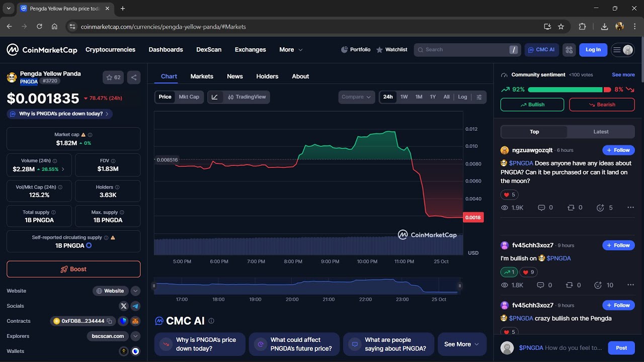Click the community sentiment percentage bar

click(570, 89)
